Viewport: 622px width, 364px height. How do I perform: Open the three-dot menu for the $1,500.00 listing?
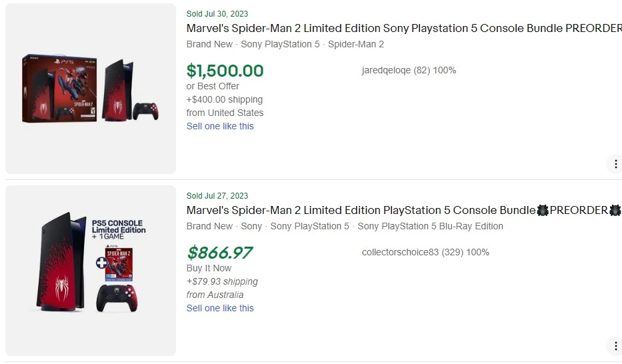615,164
